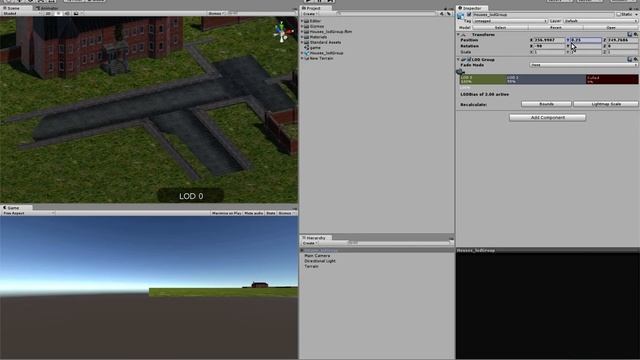Toggle Mute audio in Game view
Screen dimensions: 640x360
coord(253,213)
